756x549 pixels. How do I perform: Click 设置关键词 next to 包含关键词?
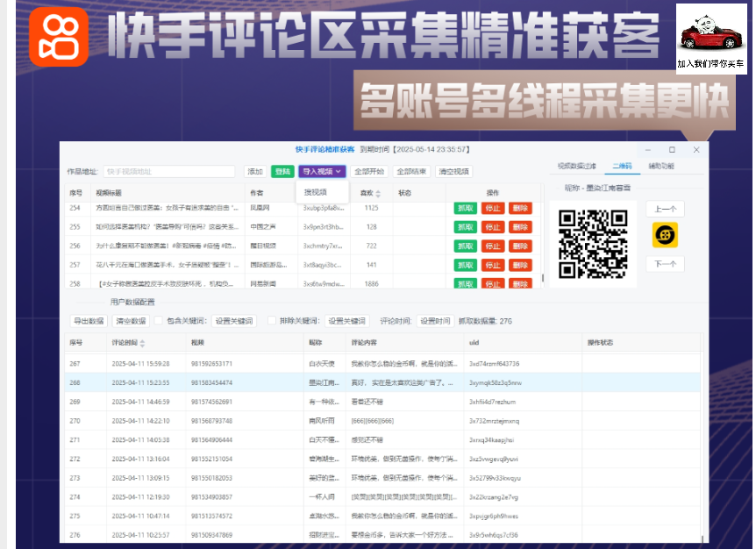[x=234, y=321]
